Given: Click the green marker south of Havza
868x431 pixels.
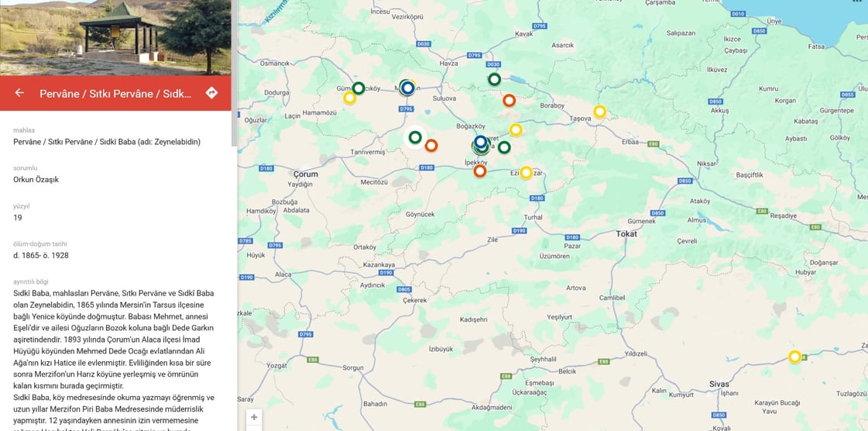Looking at the screenshot, I should point(494,79).
